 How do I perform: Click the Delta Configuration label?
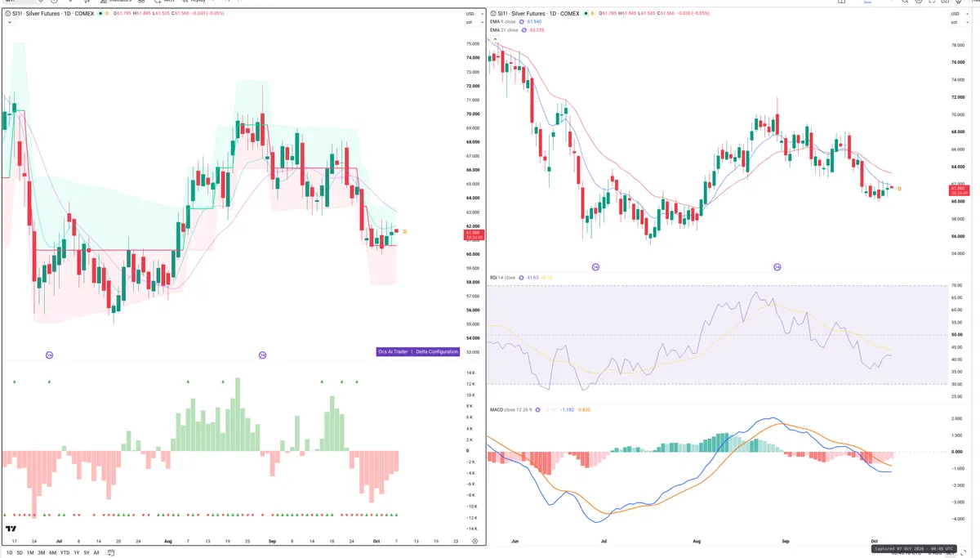(437, 351)
